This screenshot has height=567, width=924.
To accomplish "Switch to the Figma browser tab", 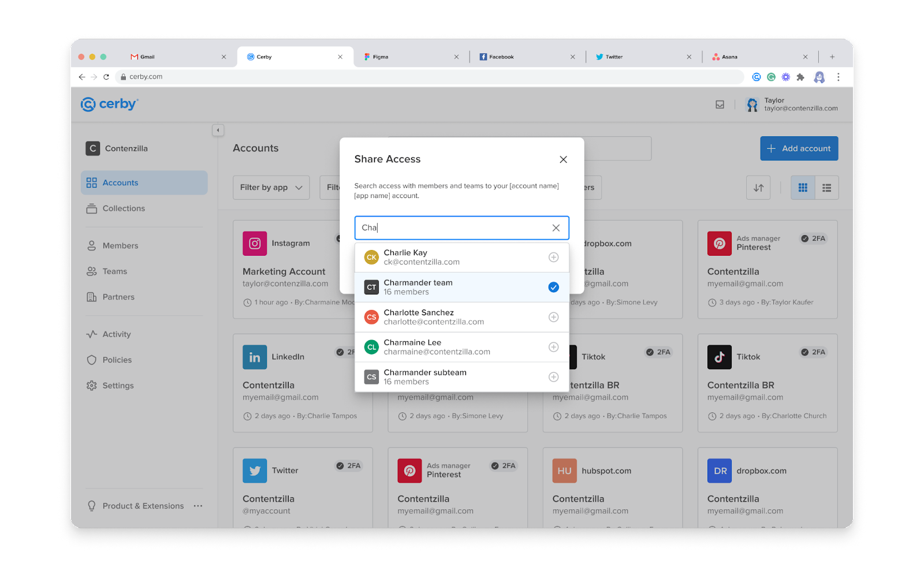I will point(411,57).
